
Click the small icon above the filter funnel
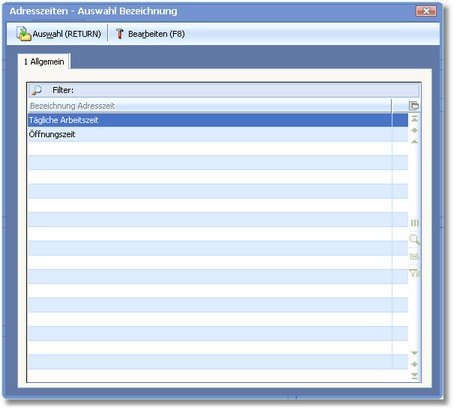pyautogui.click(x=414, y=256)
